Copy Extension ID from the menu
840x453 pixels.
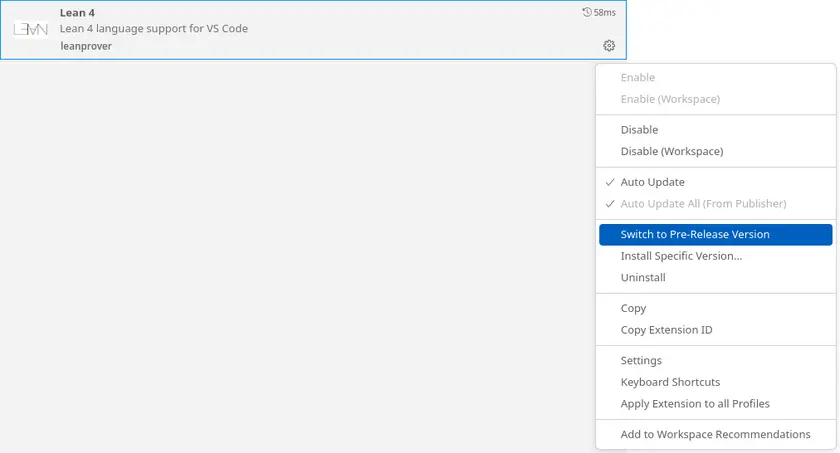coord(716,330)
